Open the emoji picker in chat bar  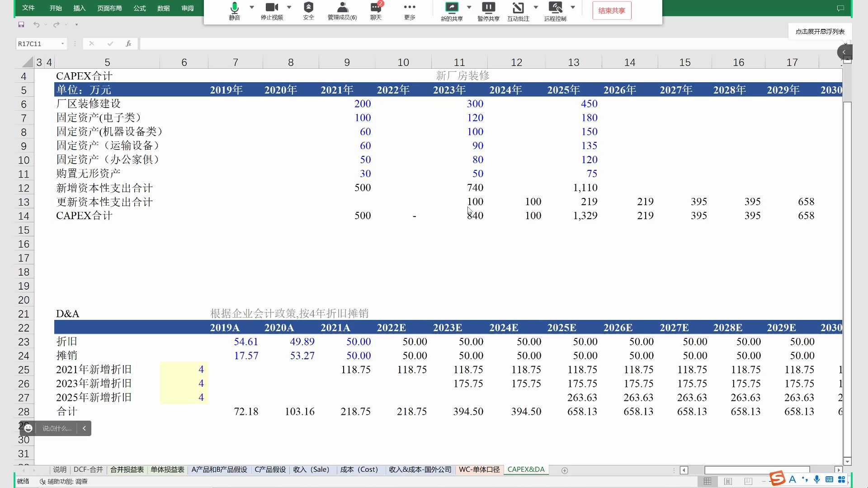pos(28,428)
